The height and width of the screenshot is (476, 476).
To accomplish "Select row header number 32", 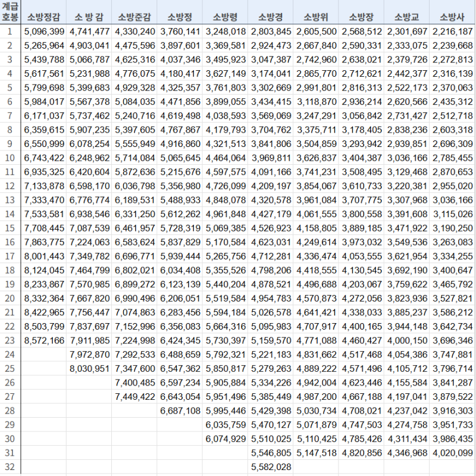I will click(x=10, y=466).
